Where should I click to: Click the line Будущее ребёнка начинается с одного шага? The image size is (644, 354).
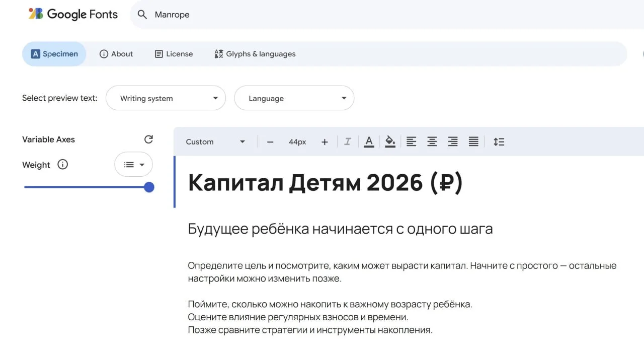pyautogui.click(x=340, y=229)
